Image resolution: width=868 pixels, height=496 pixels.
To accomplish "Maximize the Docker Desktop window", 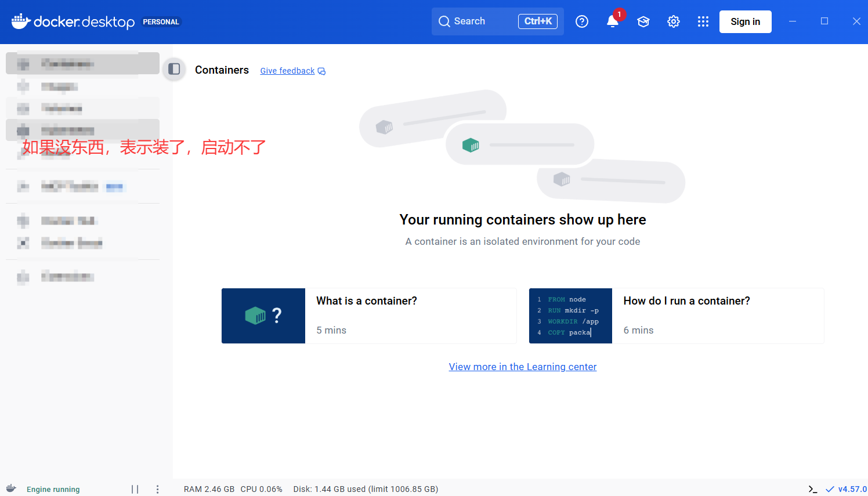I will click(x=824, y=21).
